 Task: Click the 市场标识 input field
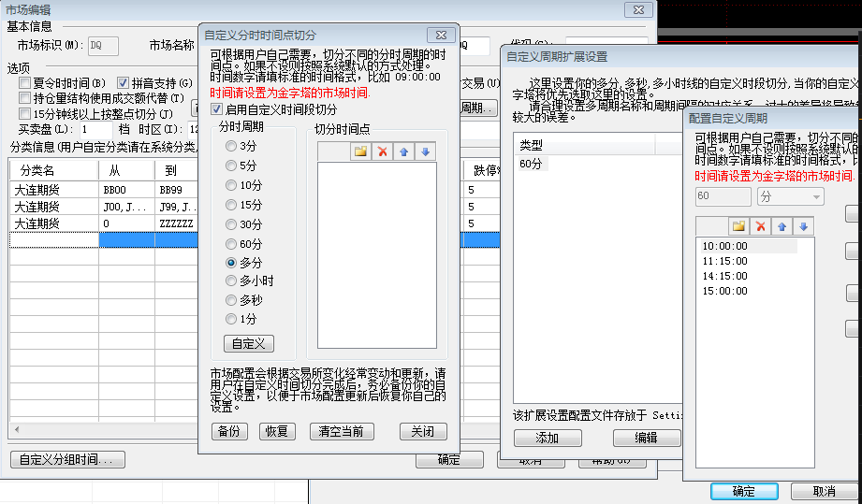[x=103, y=46]
